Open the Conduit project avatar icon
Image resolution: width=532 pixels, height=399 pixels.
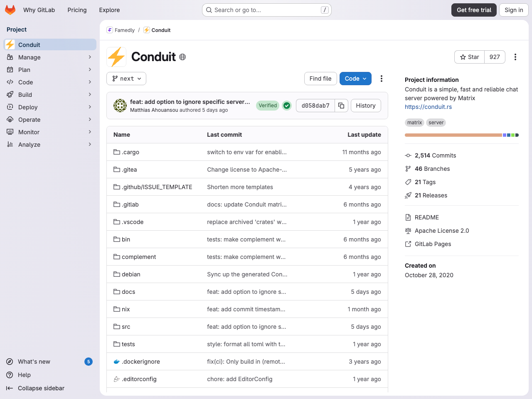(116, 57)
